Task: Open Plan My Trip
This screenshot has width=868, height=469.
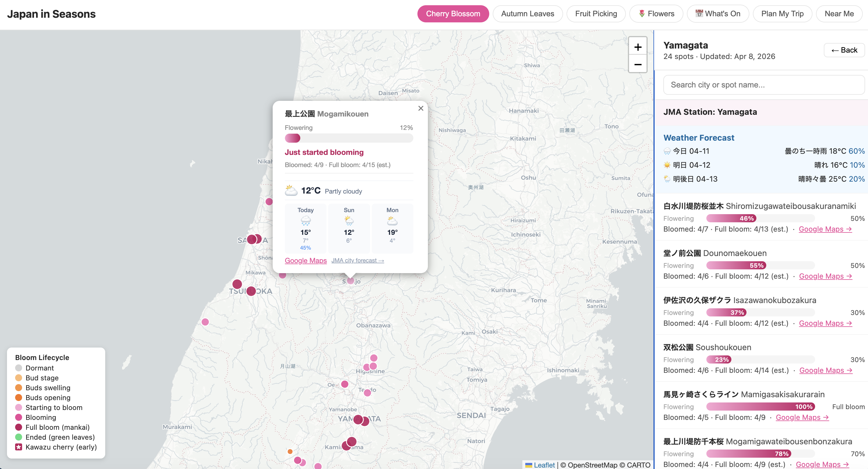Action: pyautogui.click(x=782, y=14)
